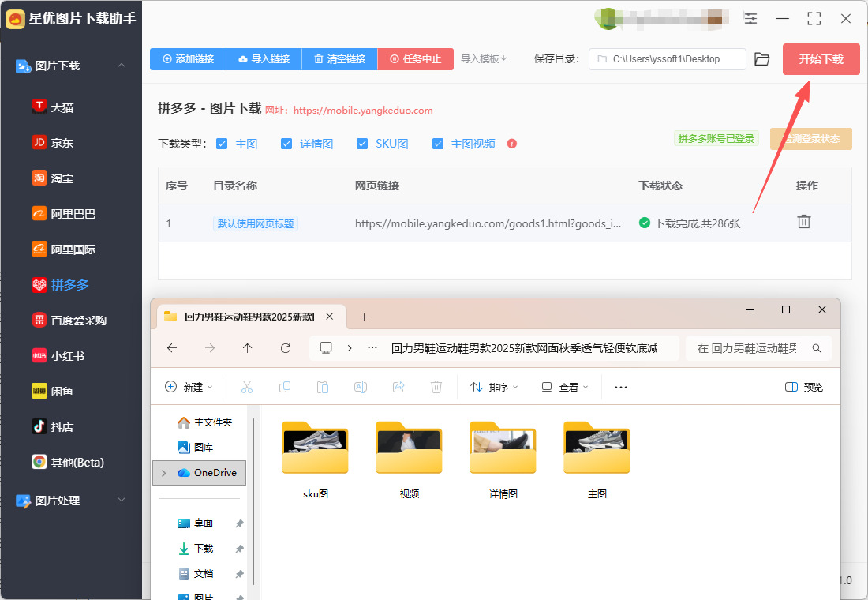The height and width of the screenshot is (600, 868).
Task: Refresh the File Explorer folder view
Action: (x=286, y=348)
